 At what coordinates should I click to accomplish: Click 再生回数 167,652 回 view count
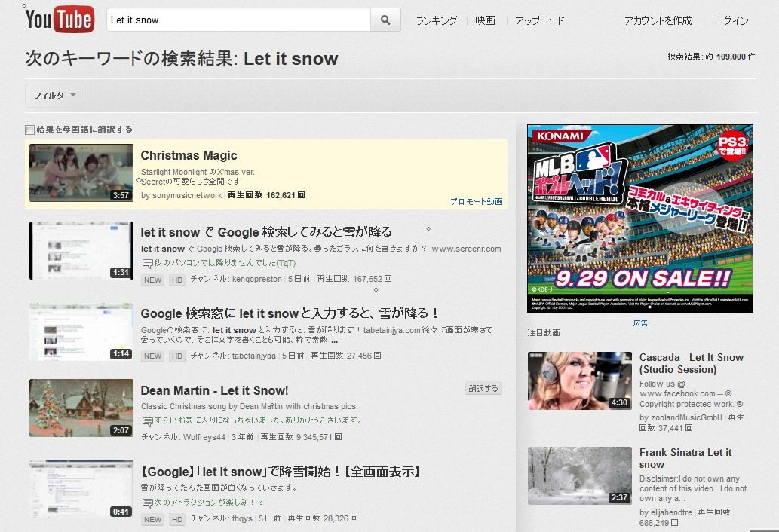(354, 279)
